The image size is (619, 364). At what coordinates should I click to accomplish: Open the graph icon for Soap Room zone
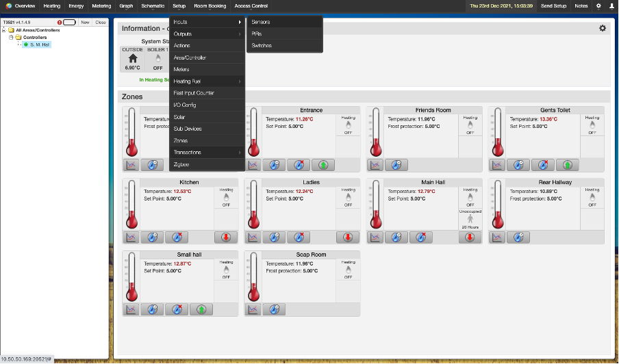pos(253,310)
